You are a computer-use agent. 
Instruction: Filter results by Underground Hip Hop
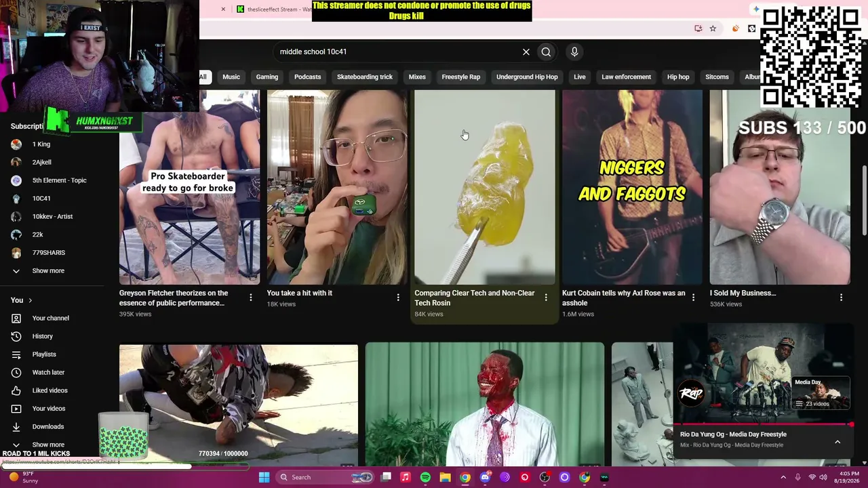pyautogui.click(x=527, y=77)
